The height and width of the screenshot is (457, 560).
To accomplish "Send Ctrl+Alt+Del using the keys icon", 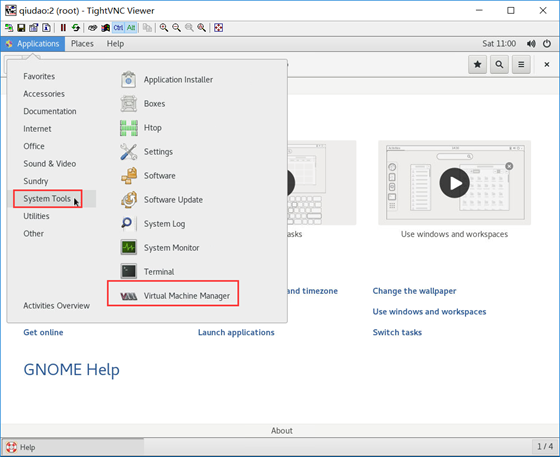I will [x=92, y=28].
